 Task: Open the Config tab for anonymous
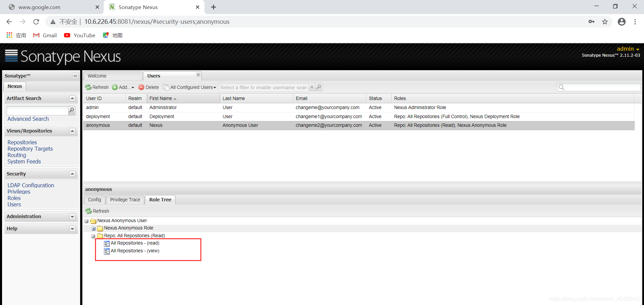pos(95,200)
